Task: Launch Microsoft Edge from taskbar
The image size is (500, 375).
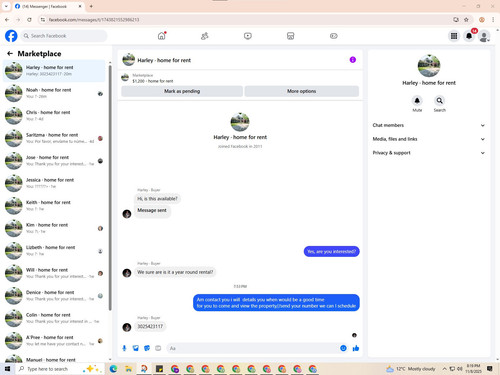Action: coord(113,369)
